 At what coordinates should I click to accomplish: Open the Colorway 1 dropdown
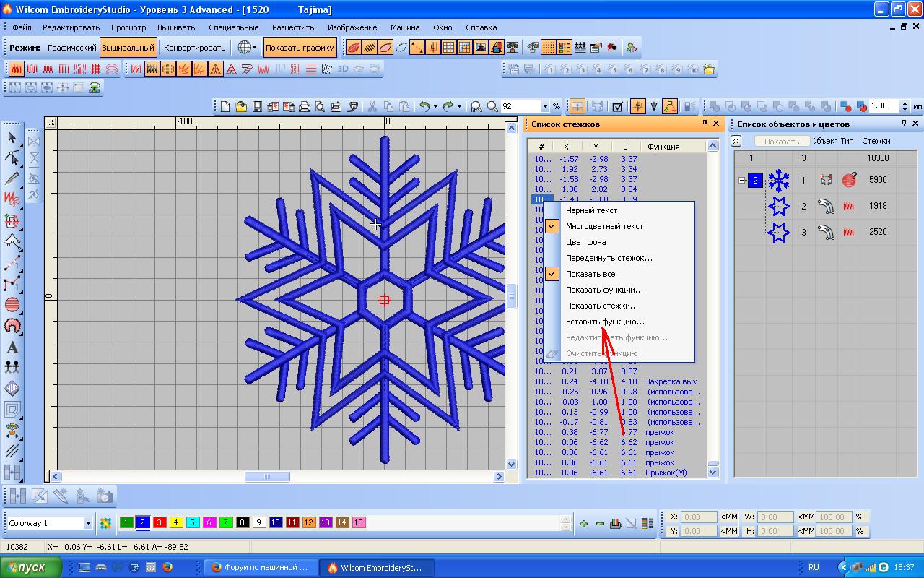click(x=88, y=523)
